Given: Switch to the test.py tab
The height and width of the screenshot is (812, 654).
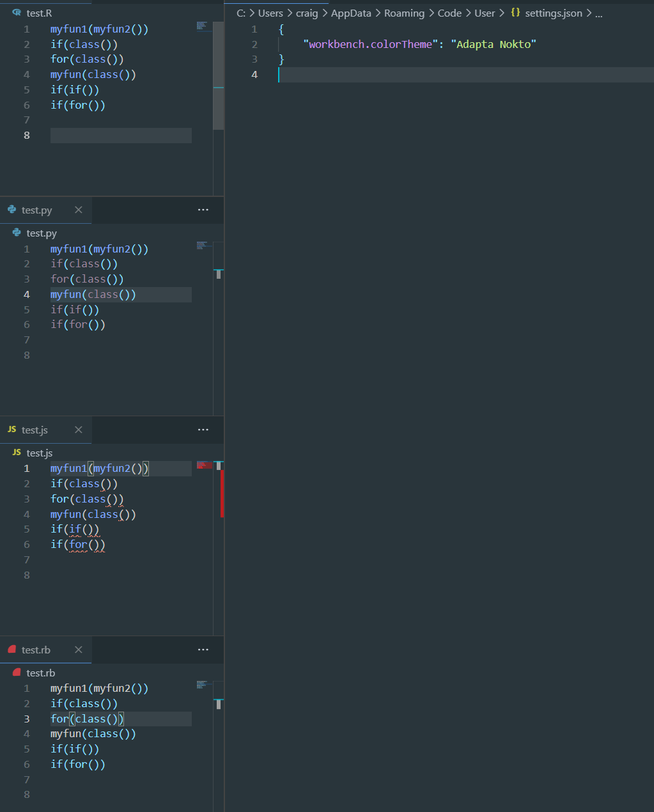Looking at the screenshot, I should [36, 210].
